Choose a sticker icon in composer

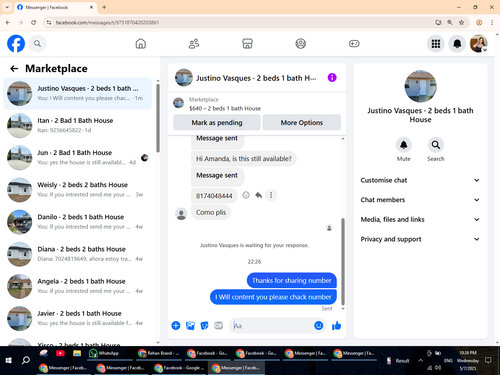click(204, 326)
